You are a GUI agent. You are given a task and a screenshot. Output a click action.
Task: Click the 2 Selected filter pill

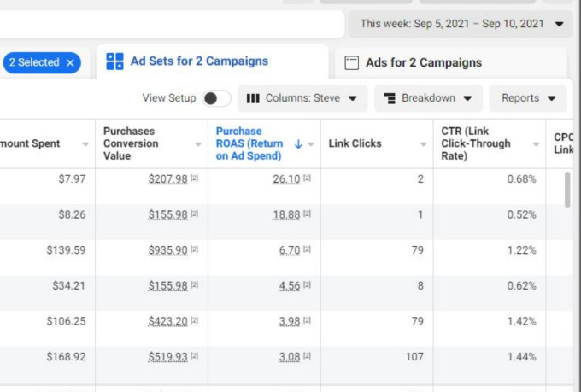tap(42, 62)
